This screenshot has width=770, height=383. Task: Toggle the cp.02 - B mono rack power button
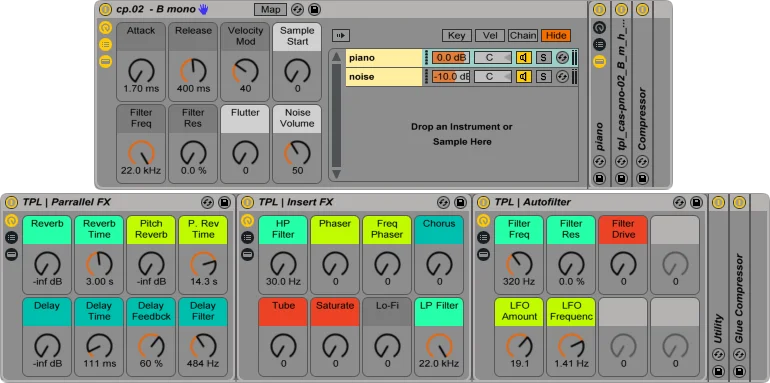point(105,9)
